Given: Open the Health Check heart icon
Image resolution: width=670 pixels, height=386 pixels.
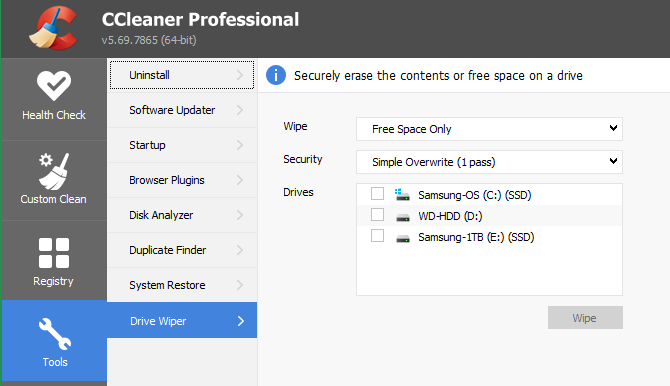Looking at the screenshot, I should [54, 85].
